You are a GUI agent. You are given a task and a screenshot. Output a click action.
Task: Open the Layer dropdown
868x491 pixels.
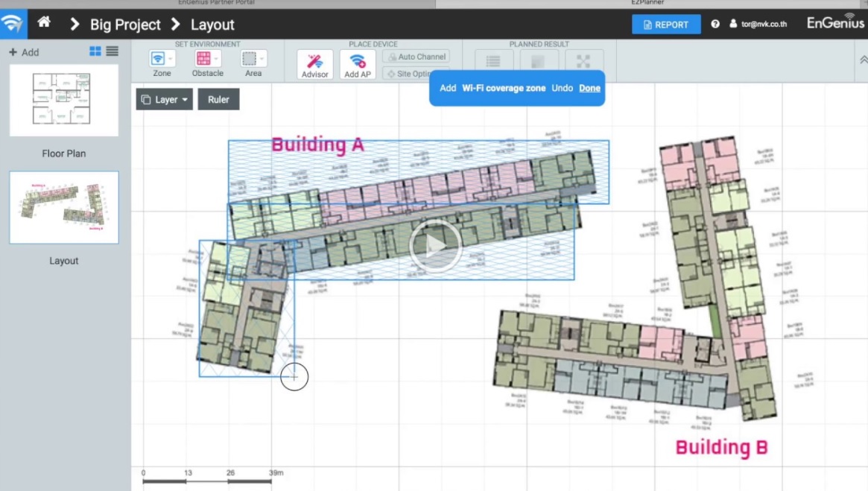tap(165, 100)
